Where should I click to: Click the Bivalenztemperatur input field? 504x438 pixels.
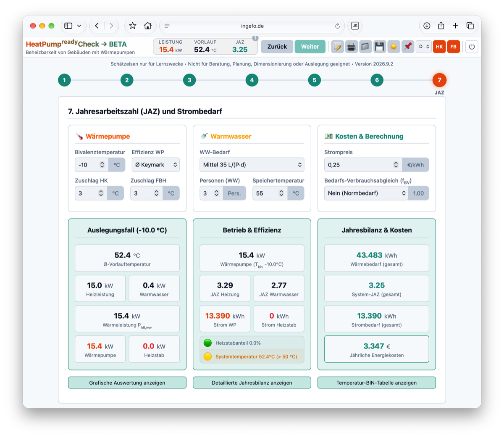click(92, 165)
